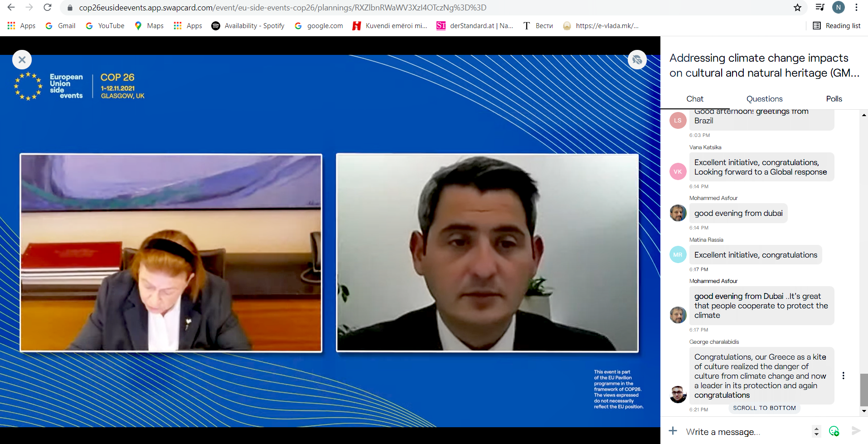Click the Write a message field
Screen dimensions: 868x444
pyautogui.click(x=743, y=432)
